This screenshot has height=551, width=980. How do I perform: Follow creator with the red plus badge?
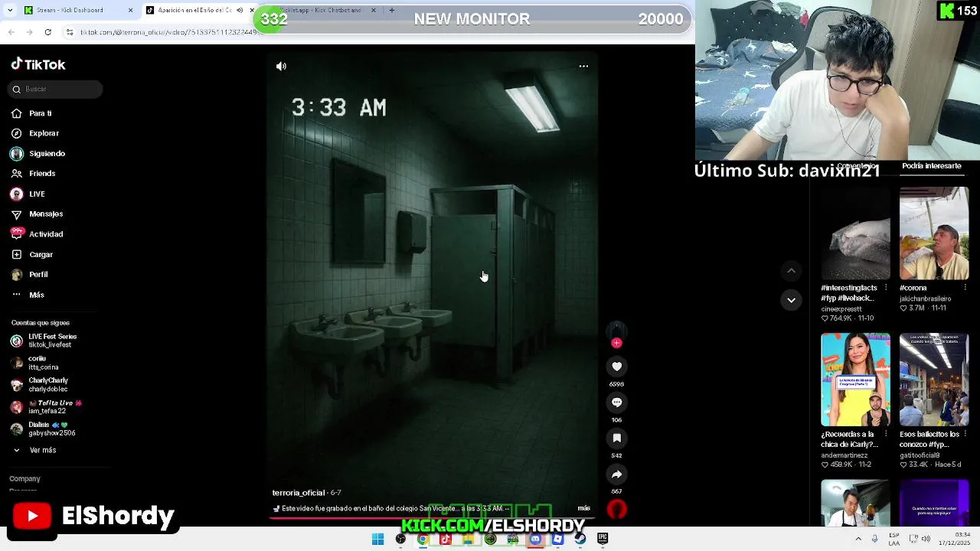tap(616, 343)
